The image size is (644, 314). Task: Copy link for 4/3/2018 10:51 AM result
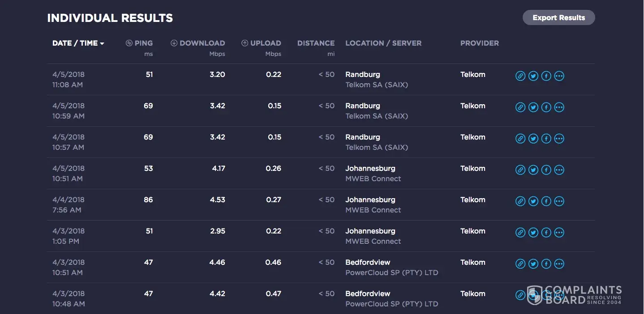[x=520, y=264]
